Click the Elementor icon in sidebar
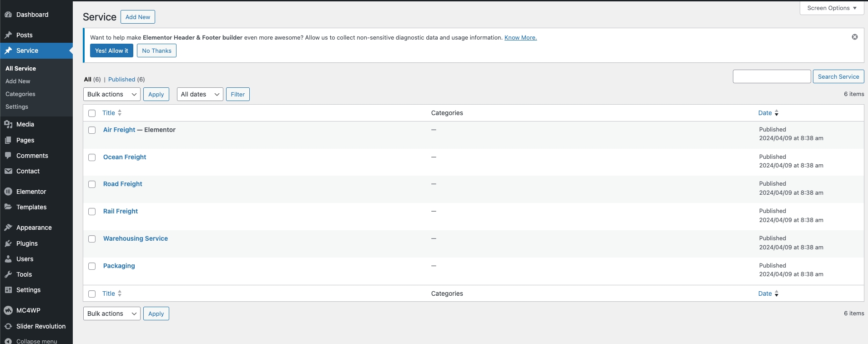This screenshot has width=868, height=344. 8,192
